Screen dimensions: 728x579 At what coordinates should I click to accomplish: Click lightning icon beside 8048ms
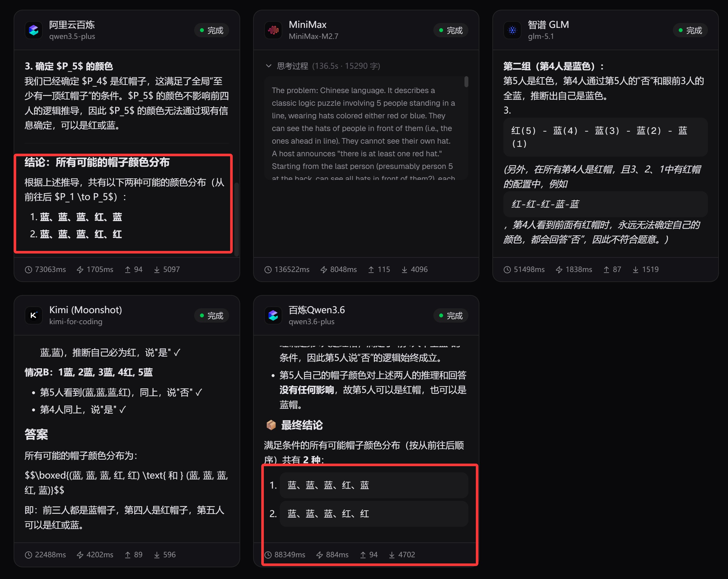tap(323, 270)
